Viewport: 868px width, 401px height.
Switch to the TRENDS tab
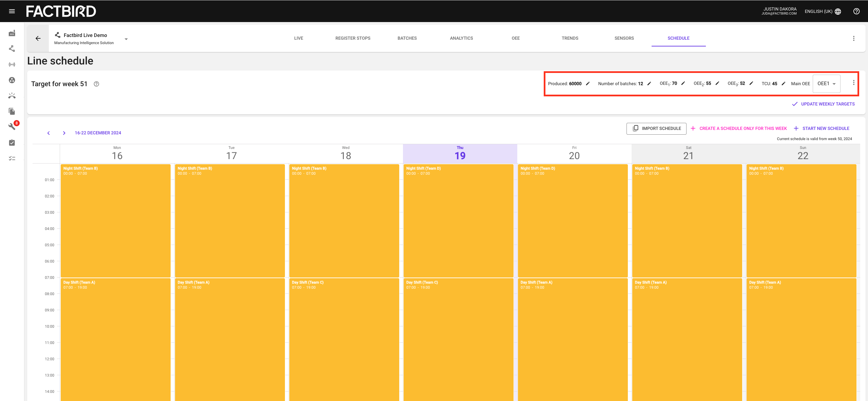(x=570, y=38)
